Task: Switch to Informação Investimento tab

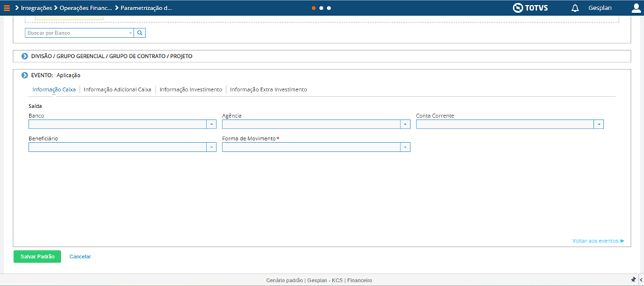Action: 191,89
